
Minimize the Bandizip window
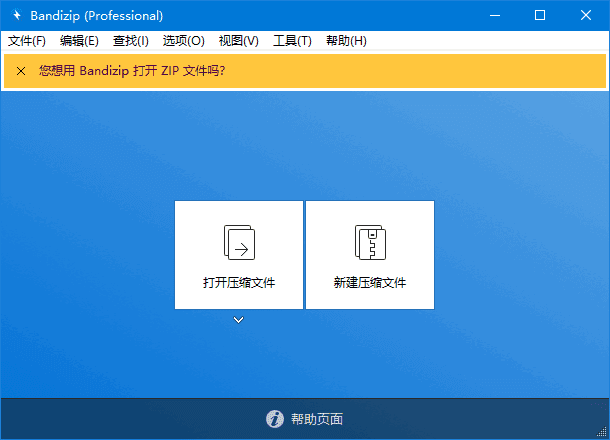tap(494, 15)
